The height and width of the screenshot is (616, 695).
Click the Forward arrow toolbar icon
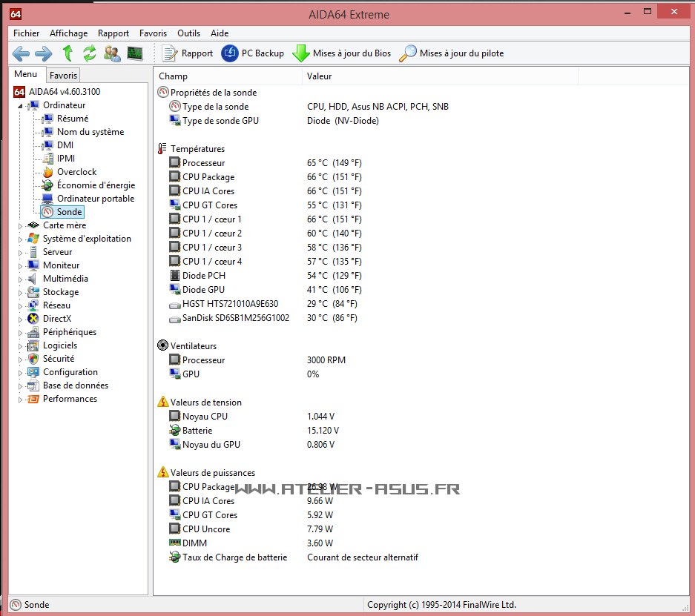(x=44, y=53)
